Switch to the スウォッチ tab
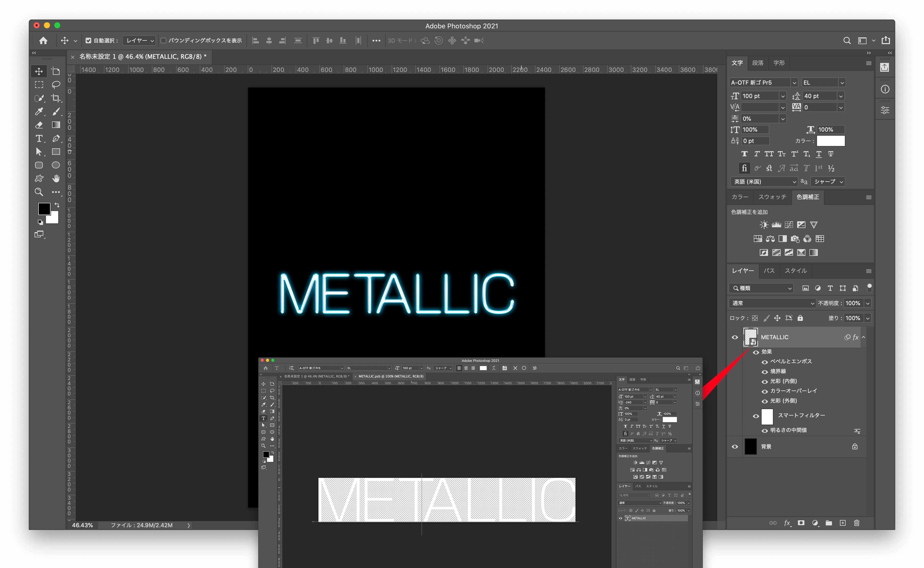This screenshot has width=924, height=568. coord(772,197)
